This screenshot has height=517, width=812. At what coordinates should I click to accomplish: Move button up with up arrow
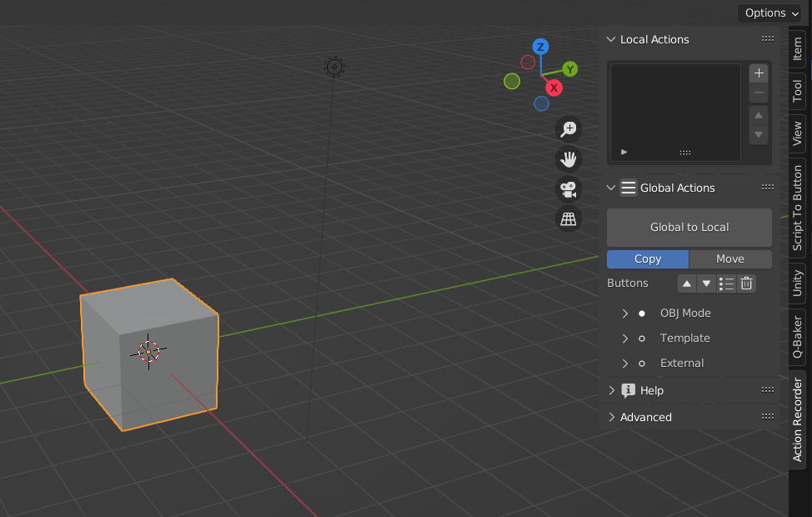tap(687, 284)
